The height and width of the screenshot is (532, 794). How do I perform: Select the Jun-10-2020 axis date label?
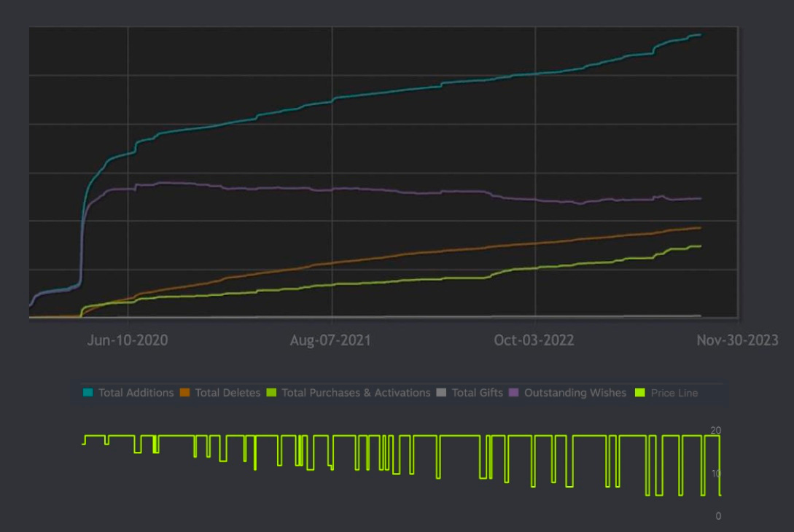[x=128, y=340]
